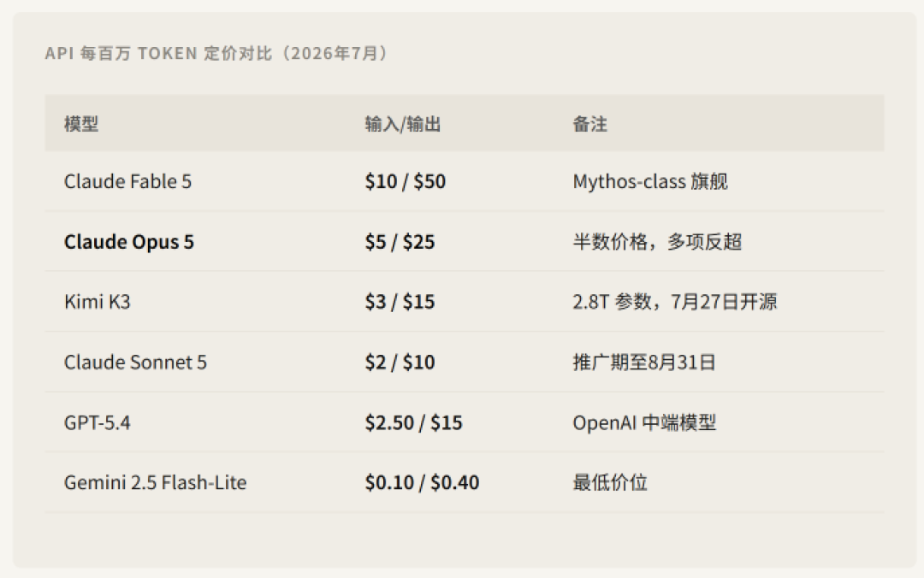This screenshot has height=578, width=924.
Task: Select the 'GPT-5.4' model name
Action: coord(98,423)
